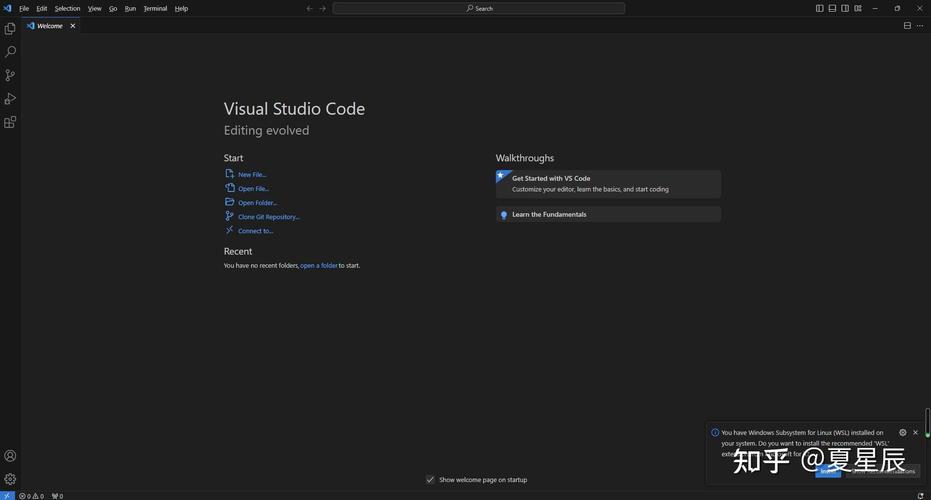The height and width of the screenshot is (500, 931).
Task: Open Get Started with VS Code walkthrough
Action: click(x=608, y=183)
